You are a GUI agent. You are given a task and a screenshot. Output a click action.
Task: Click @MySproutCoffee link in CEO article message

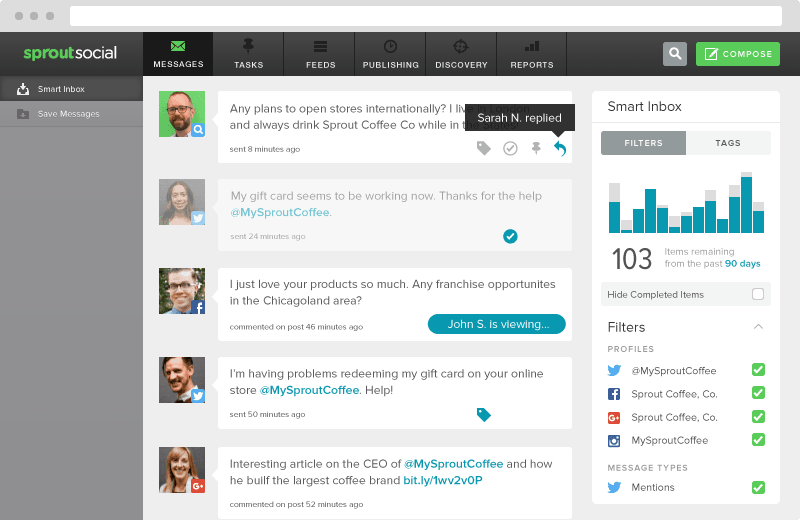[454, 464]
